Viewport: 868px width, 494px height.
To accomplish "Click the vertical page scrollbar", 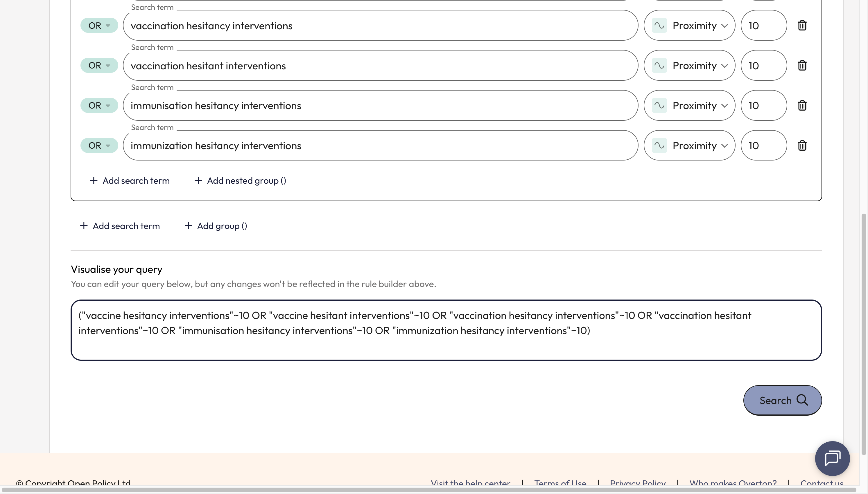I will [864, 334].
